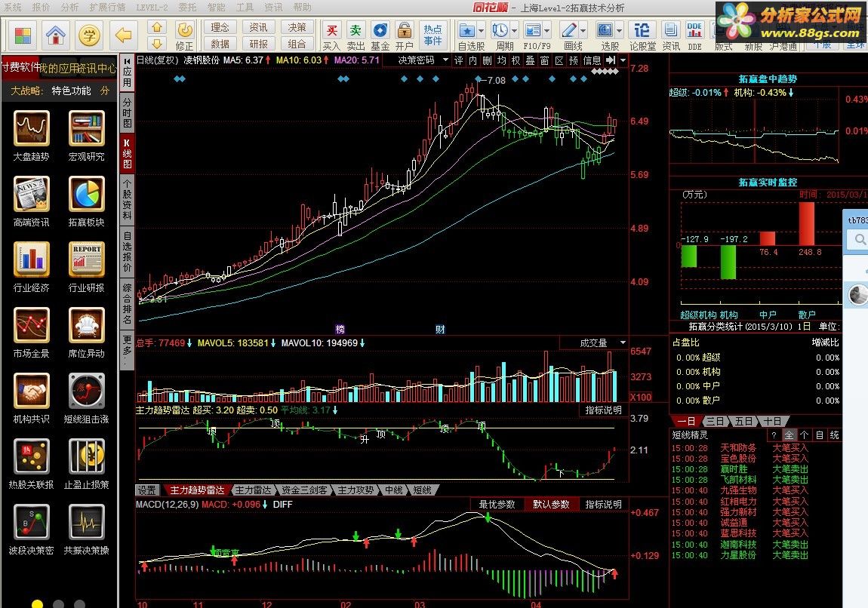
Task: Expand the F10/F9 dropdown arrow
Action: (547, 30)
